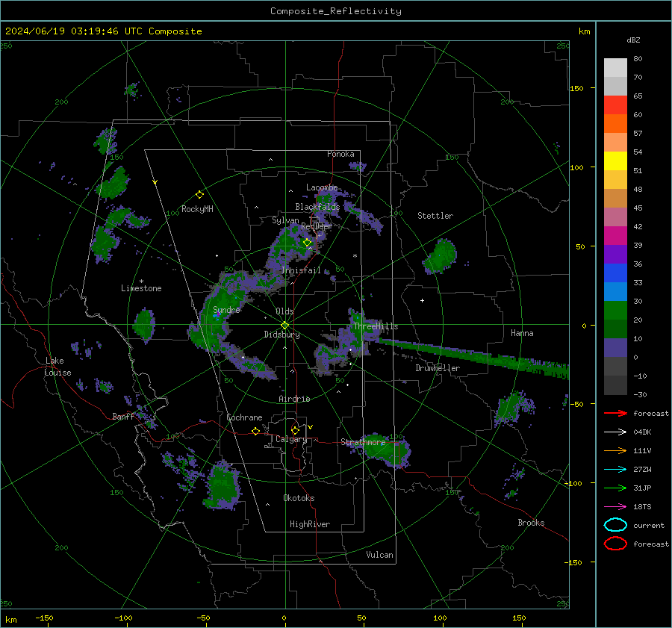The image size is (672, 628).
Task: Click the green radial beam streak near Drumheller
Action: (x=473, y=357)
